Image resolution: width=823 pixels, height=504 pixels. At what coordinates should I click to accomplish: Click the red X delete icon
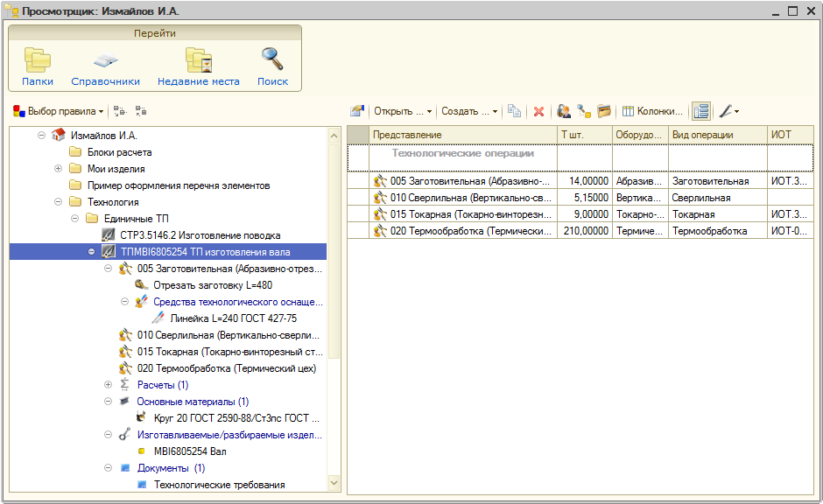click(x=538, y=111)
